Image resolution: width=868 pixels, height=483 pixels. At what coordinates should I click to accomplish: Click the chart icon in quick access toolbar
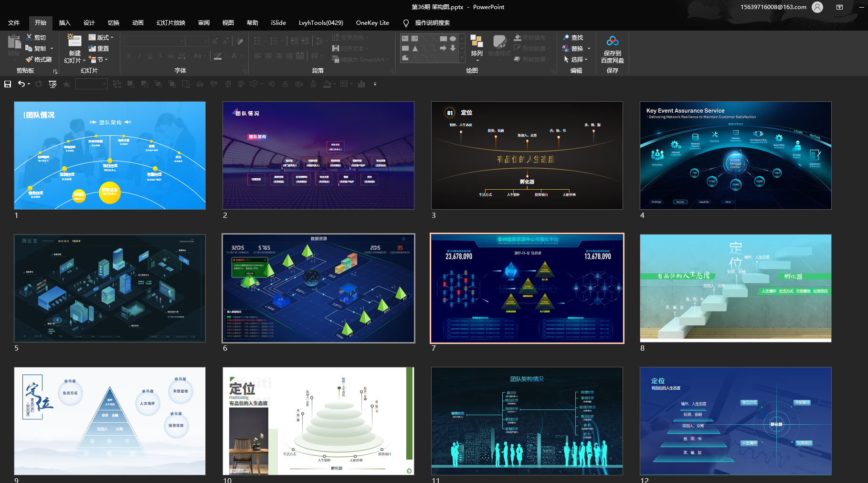click(361, 84)
